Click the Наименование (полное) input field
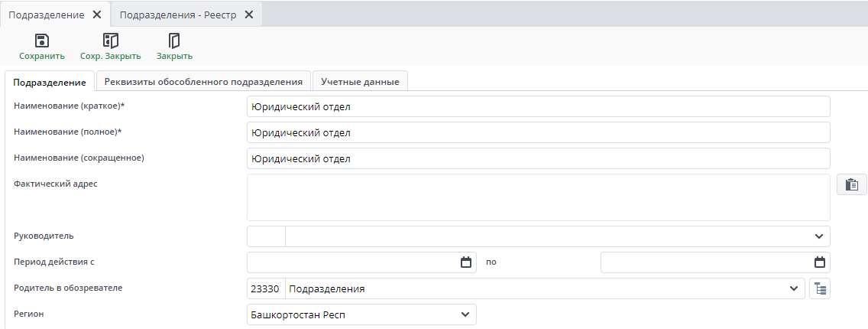 538,132
